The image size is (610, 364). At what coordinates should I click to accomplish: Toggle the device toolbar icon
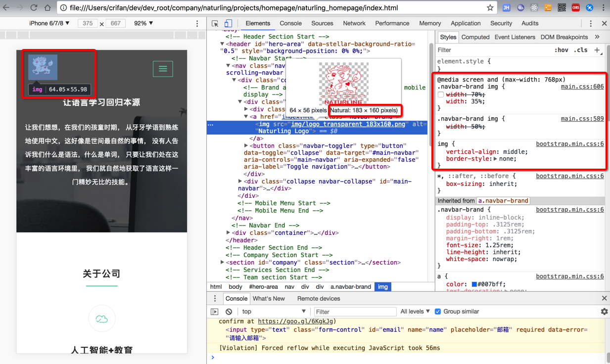click(x=228, y=23)
